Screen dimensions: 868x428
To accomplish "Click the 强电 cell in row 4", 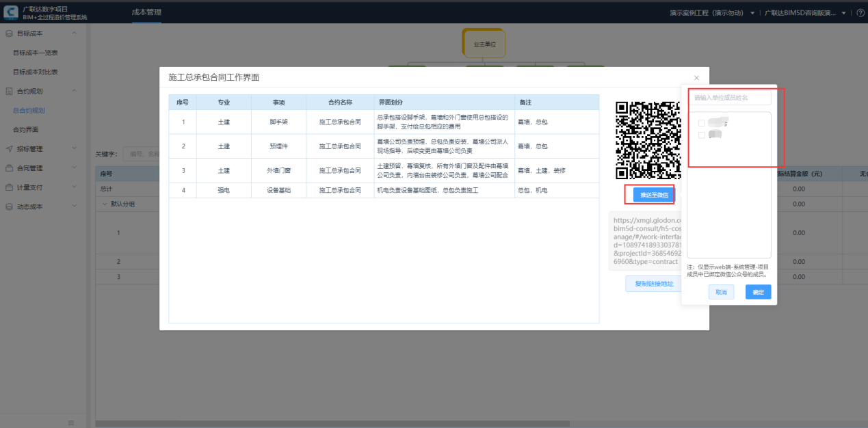I will pos(224,190).
